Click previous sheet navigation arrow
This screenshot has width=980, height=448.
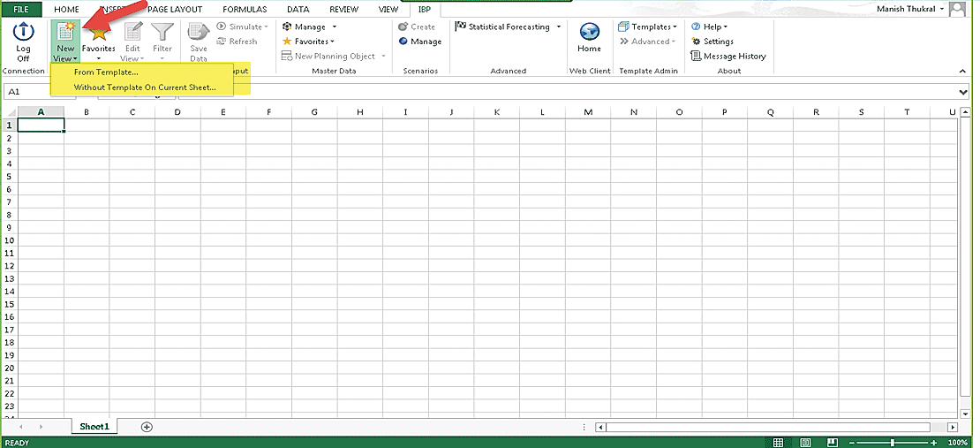coord(23,427)
